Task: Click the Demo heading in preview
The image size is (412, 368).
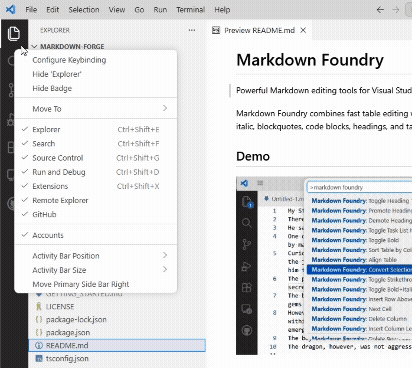Action: pyautogui.click(x=253, y=156)
